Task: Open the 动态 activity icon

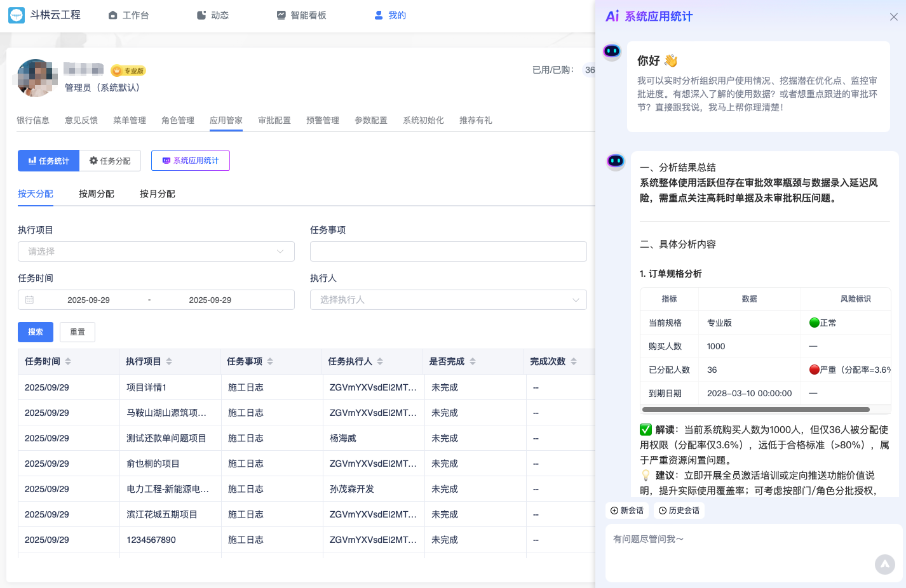Action: point(201,15)
